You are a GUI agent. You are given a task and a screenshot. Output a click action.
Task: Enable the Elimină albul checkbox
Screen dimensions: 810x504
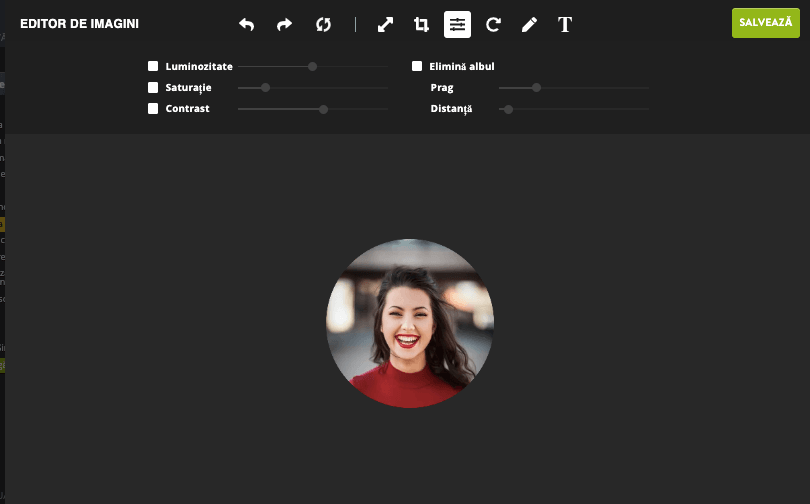(x=417, y=66)
